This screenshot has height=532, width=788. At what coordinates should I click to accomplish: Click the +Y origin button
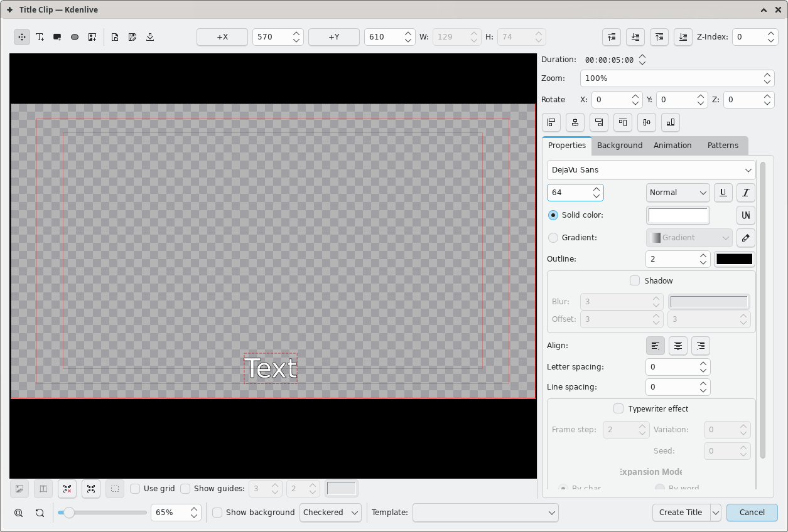pos(334,37)
